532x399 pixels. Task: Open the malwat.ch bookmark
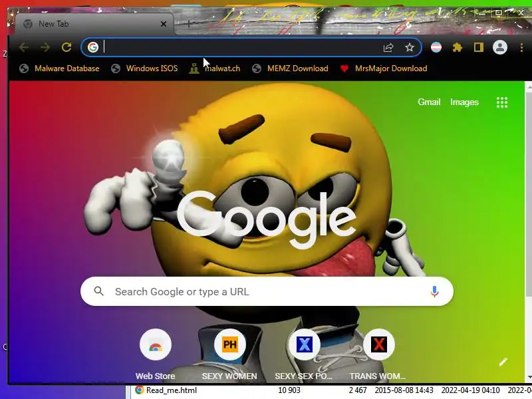(x=215, y=68)
